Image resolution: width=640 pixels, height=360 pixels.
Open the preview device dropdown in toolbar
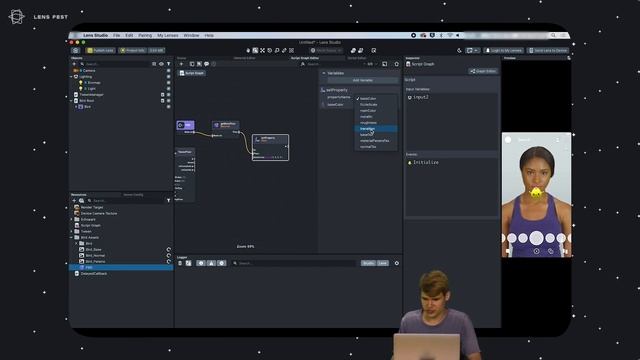472,51
